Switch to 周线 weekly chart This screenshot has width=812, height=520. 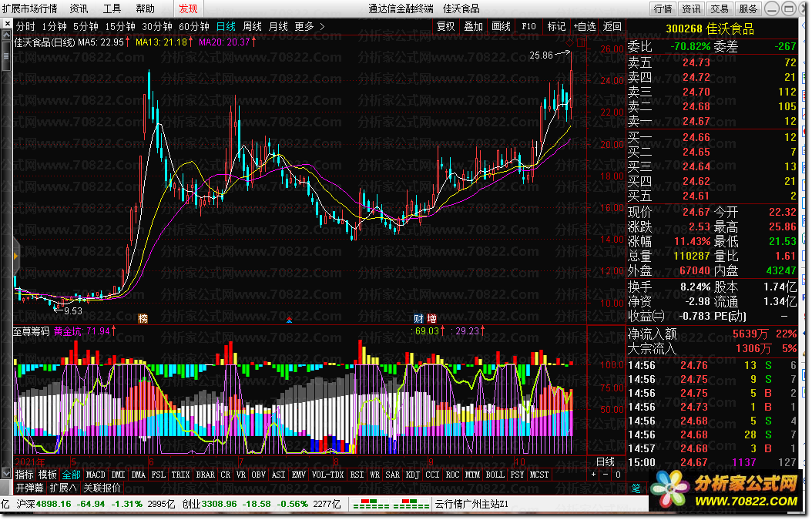pyautogui.click(x=252, y=26)
